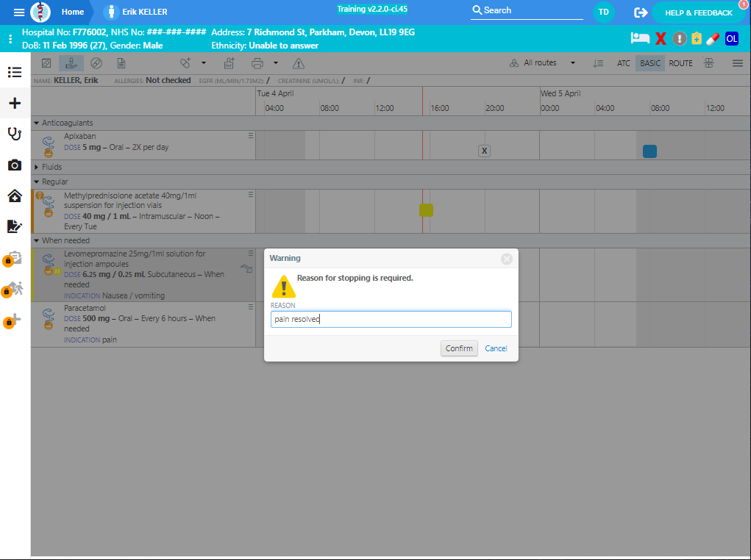Click the medical caduceus app logo
This screenshot has height=560, width=751.
[40, 12]
